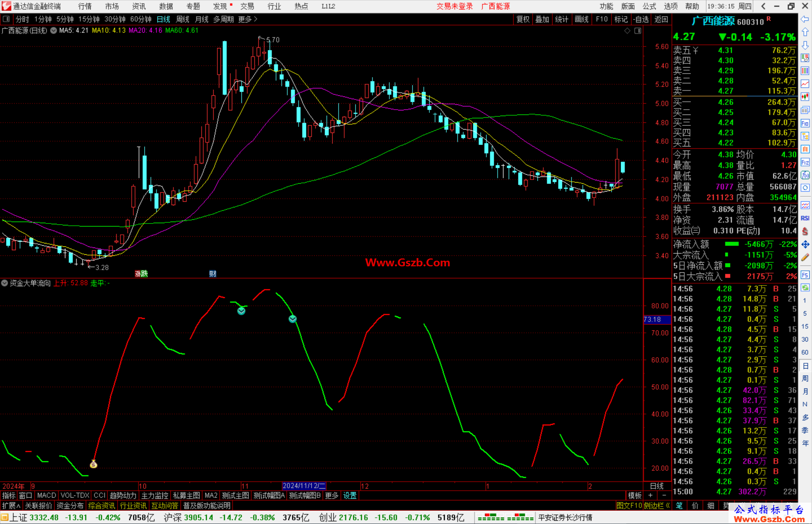Open the candlestick chart icon in sidebar
Image resolution: width=812 pixels, height=524 pixels.
(805, 97)
